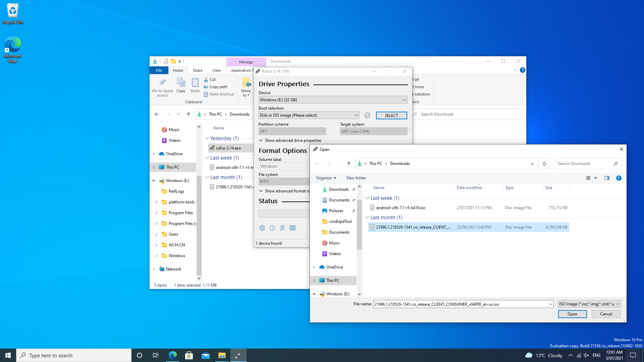Open Rufus about info icon
This screenshot has width=644, height=362.
[x=272, y=228]
